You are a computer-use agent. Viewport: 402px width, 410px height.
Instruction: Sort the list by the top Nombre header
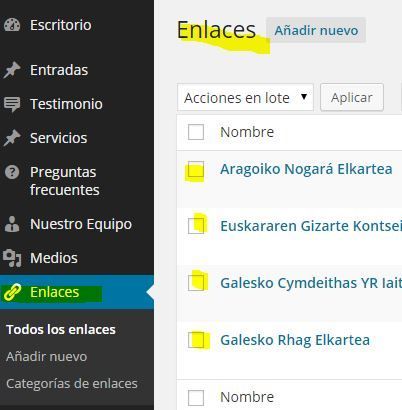(x=247, y=132)
